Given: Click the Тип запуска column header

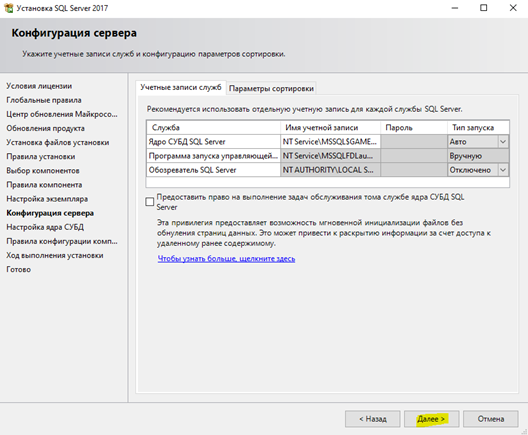Looking at the screenshot, I should point(478,128).
